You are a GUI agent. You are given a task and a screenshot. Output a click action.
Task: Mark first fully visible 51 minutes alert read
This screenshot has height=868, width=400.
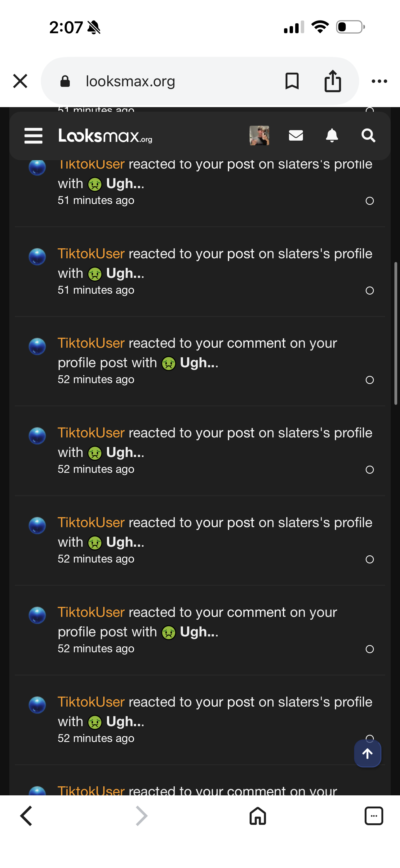370,291
